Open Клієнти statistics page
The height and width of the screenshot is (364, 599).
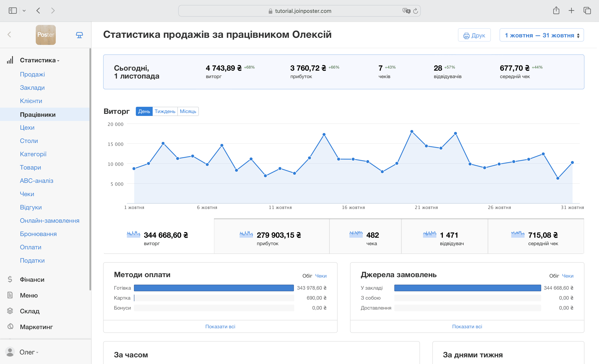pos(31,101)
